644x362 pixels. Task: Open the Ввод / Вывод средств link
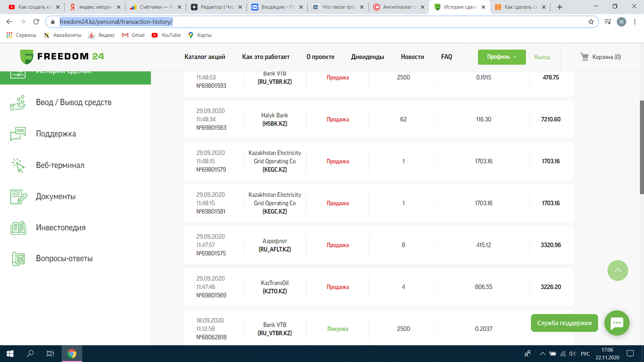(x=74, y=102)
